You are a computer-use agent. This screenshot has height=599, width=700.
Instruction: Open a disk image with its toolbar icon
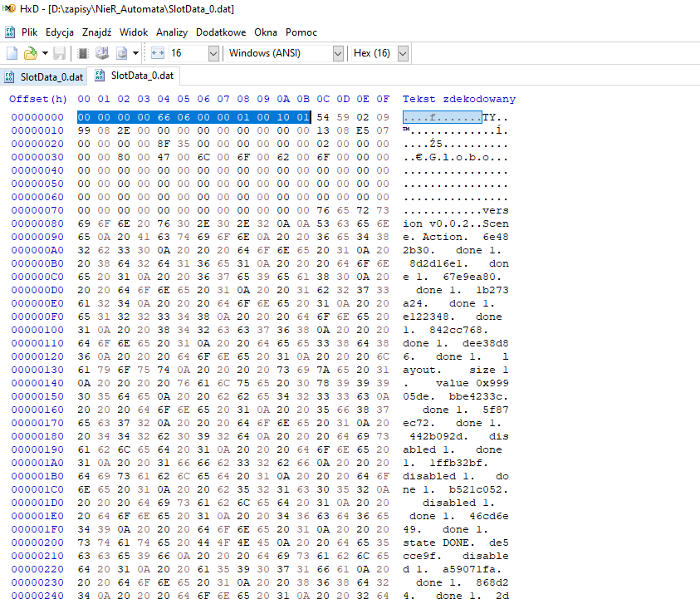[x=122, y=54]
